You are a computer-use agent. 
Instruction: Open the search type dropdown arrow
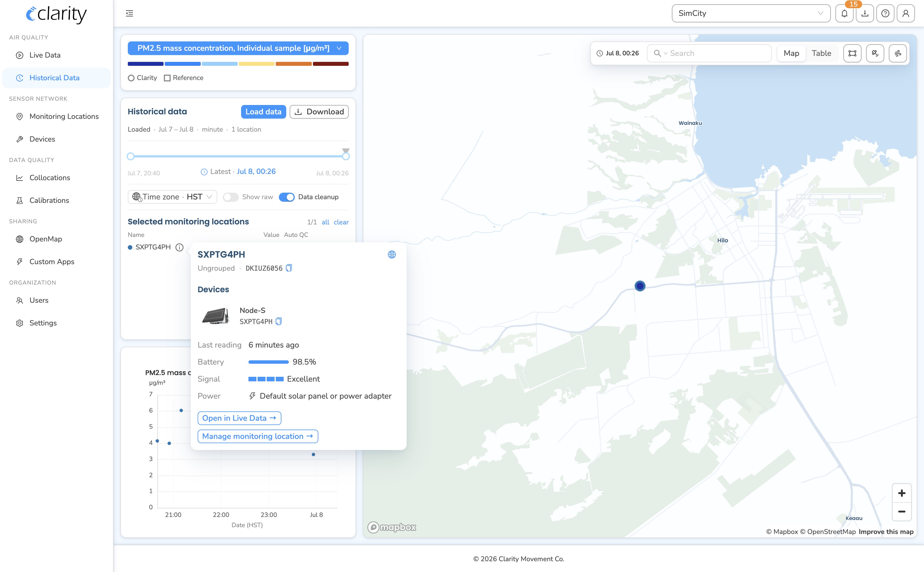pos(666,53)
